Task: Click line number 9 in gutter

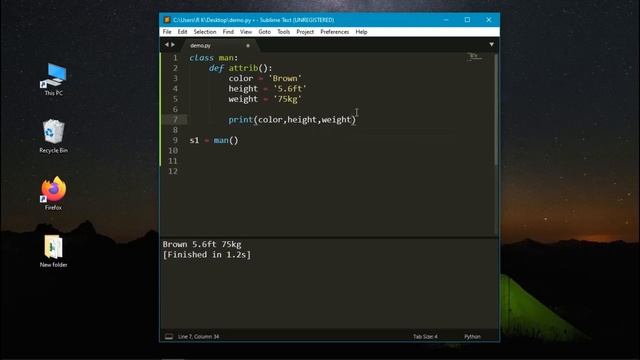Action: pyautogui.click(x=175, y=140)
